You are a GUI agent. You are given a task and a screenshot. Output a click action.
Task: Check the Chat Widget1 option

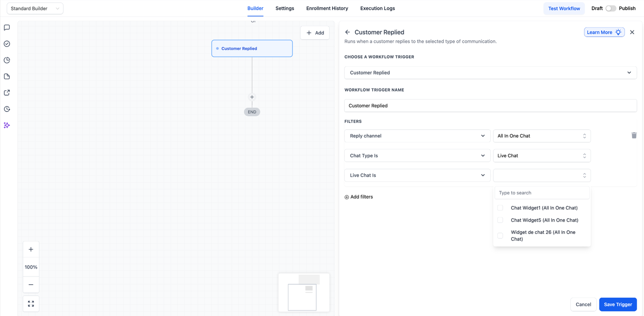[x=500, y=208]
